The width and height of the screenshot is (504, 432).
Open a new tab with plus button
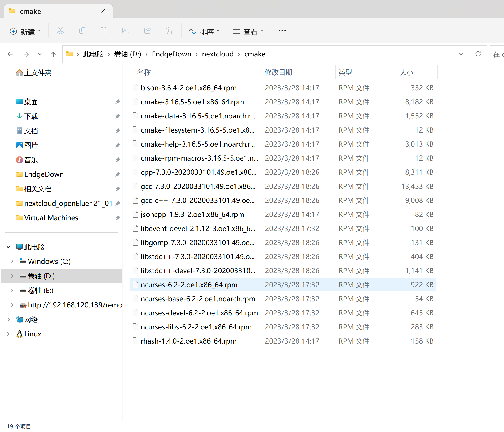tap(124, 11)
